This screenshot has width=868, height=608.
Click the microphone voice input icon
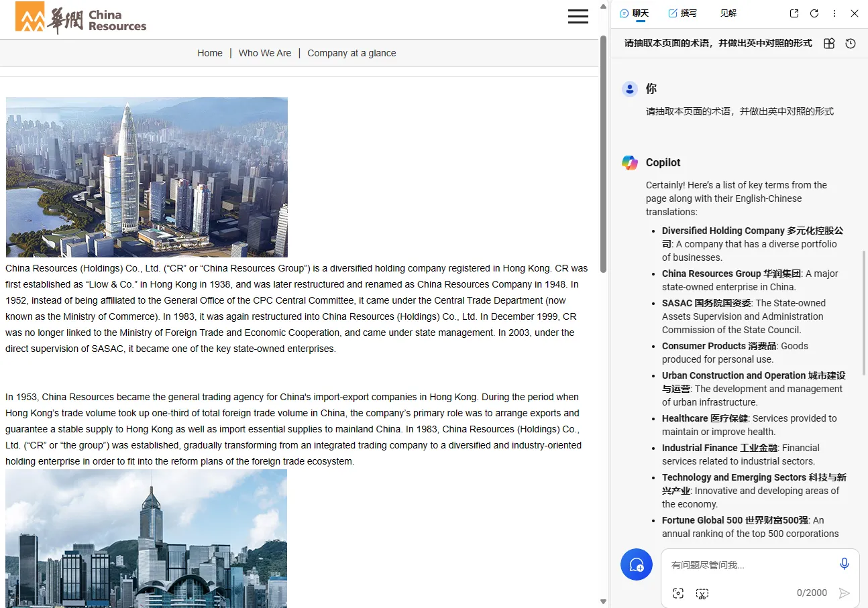coord(845,564)
